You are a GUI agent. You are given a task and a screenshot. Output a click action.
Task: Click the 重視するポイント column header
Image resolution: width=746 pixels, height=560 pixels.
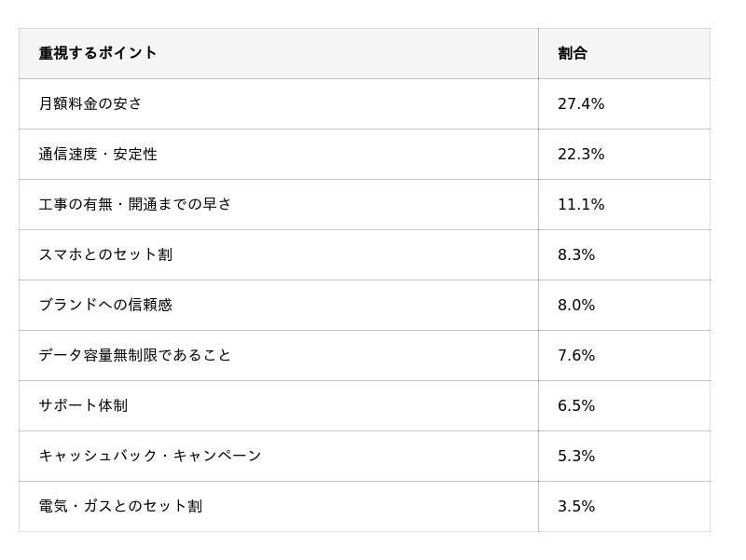(x=279, y=53)
